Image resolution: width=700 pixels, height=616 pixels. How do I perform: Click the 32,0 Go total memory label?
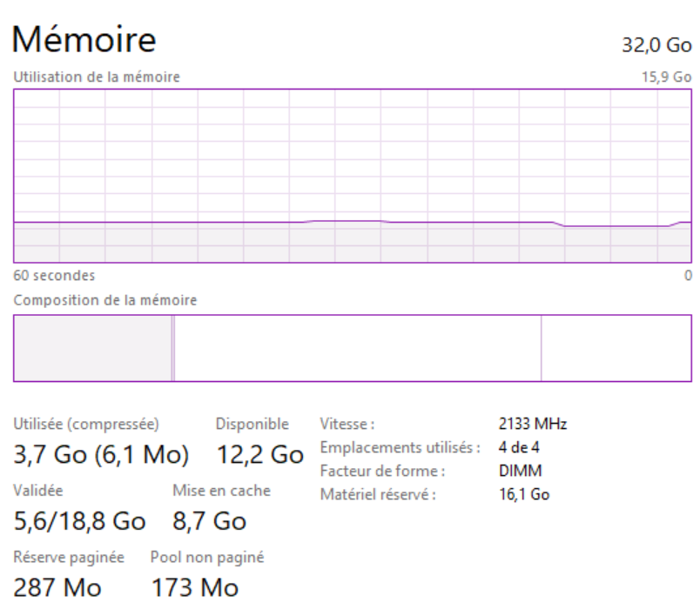[656, 45]
